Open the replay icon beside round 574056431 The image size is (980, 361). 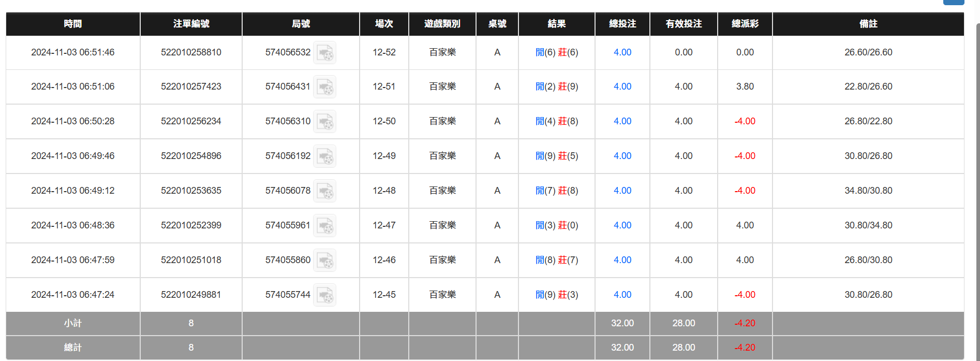pyautogui.click(x=325, y=86)
